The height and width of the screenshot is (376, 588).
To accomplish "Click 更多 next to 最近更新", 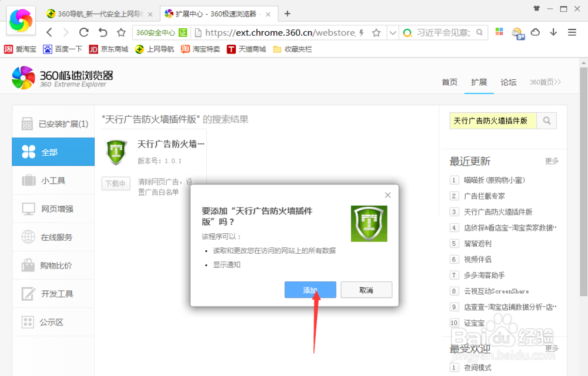I will point(552,161).
